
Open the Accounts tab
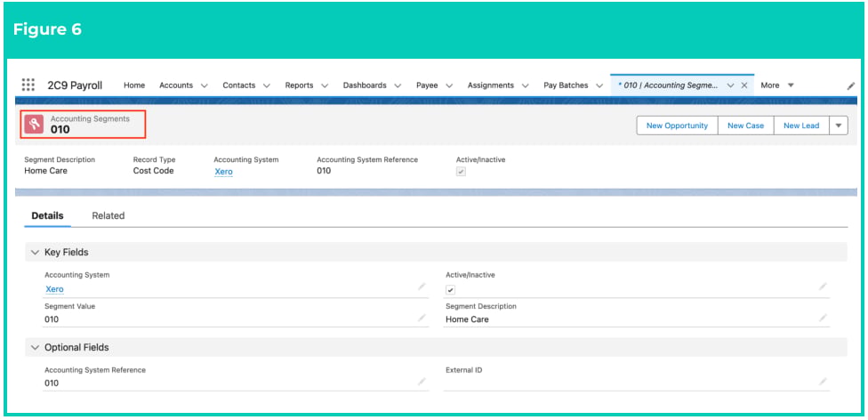[x=176, y=85]
